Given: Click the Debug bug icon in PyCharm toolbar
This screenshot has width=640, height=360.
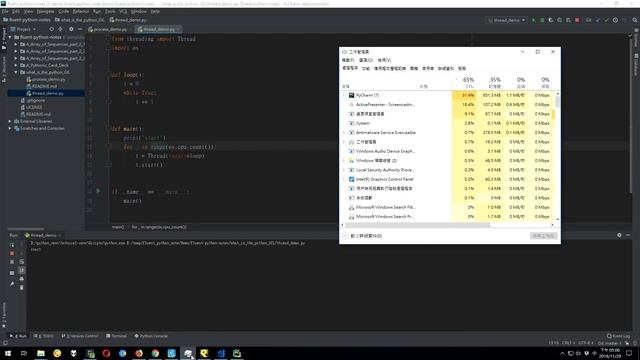Looking at the screenshot, I should click(x=542, y=20).
